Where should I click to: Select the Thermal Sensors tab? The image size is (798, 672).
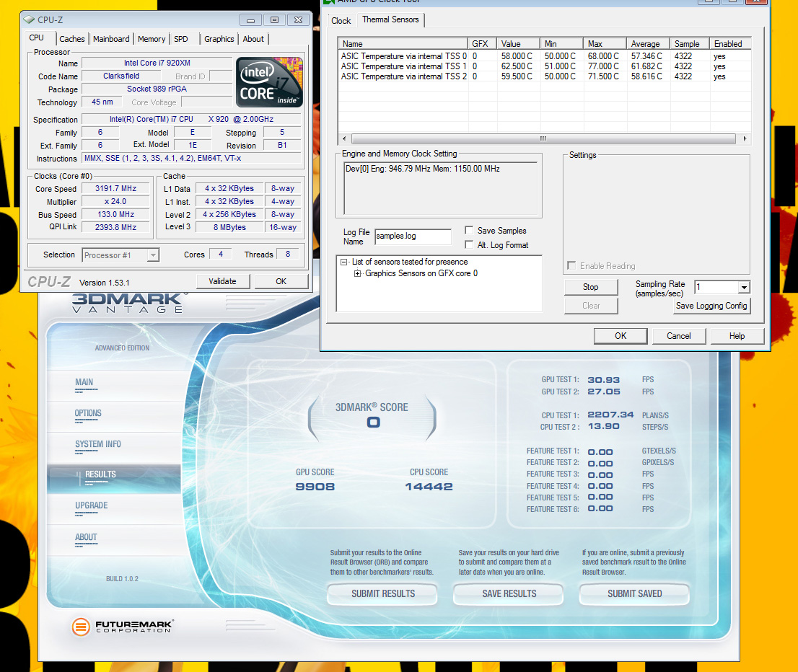point(390,20)
